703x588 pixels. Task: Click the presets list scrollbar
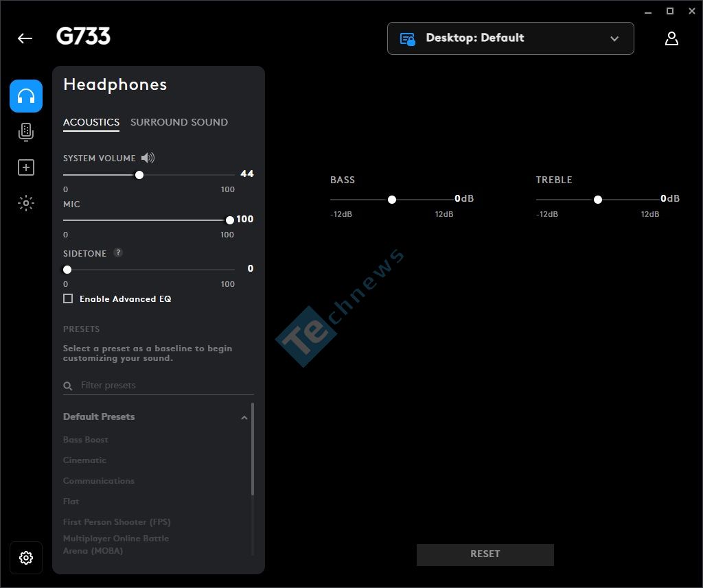coord(253,449)
